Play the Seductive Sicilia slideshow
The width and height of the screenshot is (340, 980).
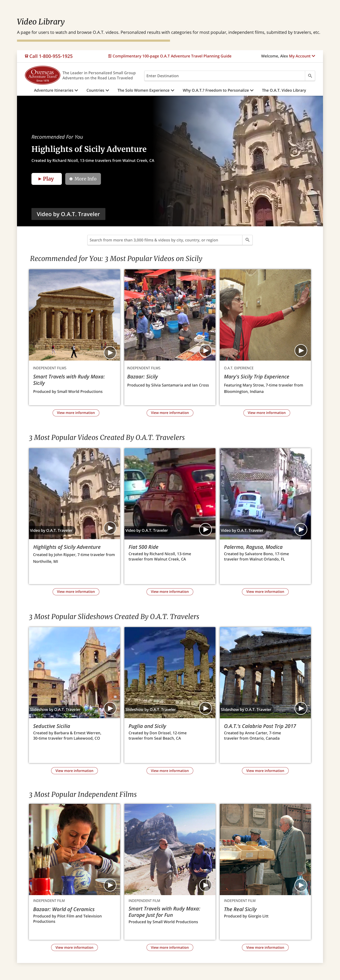click(x=110, y=708)
